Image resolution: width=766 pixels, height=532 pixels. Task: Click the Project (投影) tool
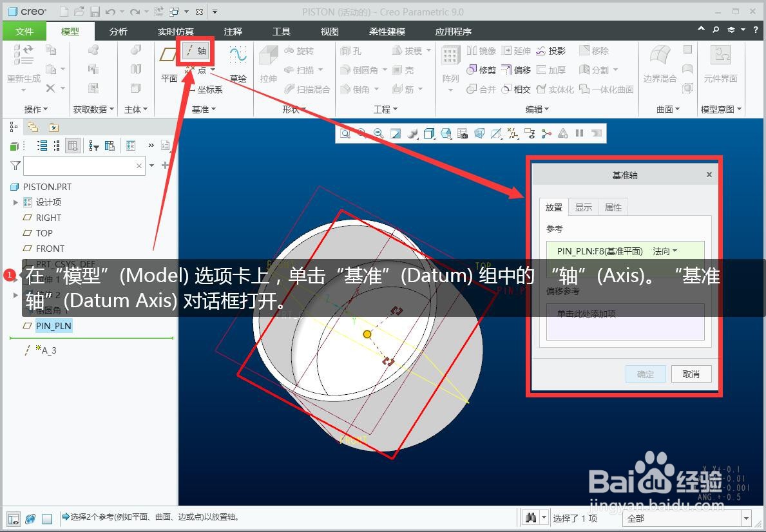pyautogui.click(x=551, y=51)
